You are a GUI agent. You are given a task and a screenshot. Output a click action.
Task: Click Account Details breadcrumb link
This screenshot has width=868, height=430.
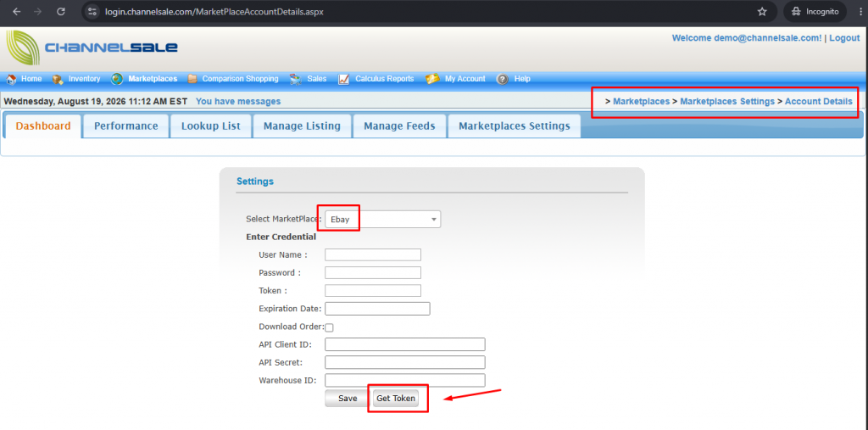(819, 102)
